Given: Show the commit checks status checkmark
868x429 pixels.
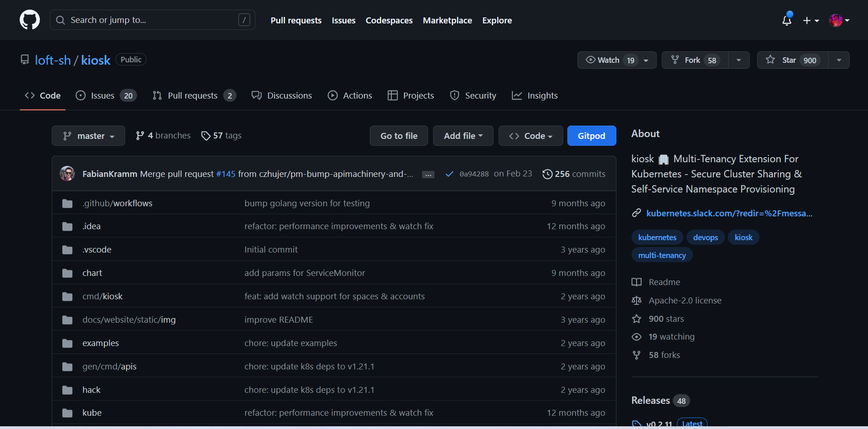Looking at the screenshot, I should 450,174.
